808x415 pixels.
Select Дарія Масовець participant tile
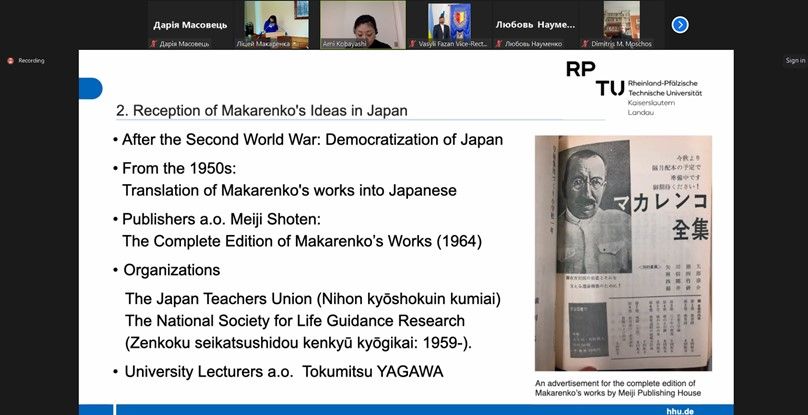(188, 24)
